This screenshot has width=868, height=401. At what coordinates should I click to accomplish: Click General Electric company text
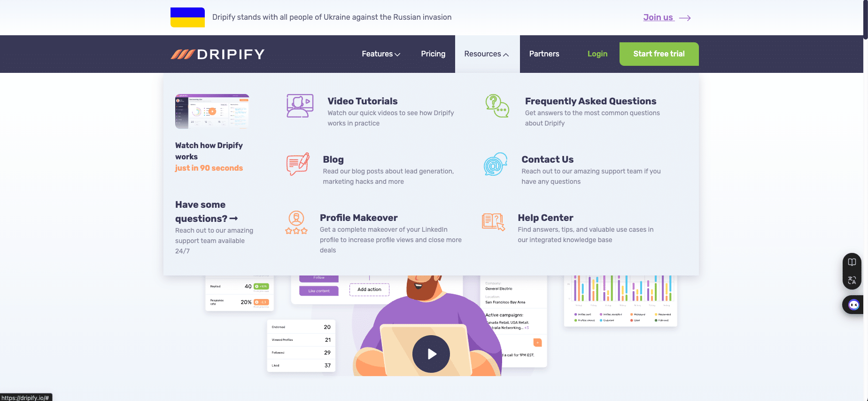[x=499, y=289]
